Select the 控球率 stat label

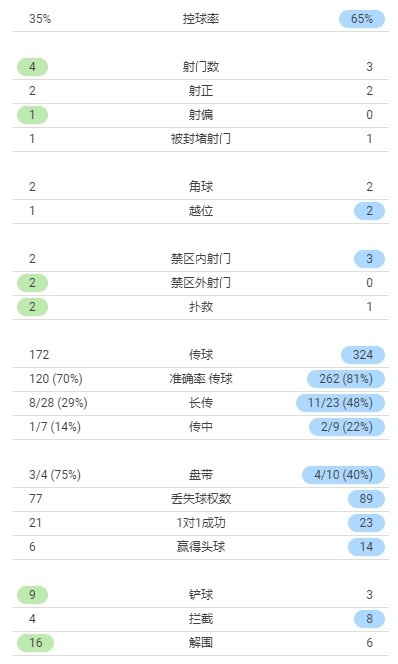(x=201, y=19)
